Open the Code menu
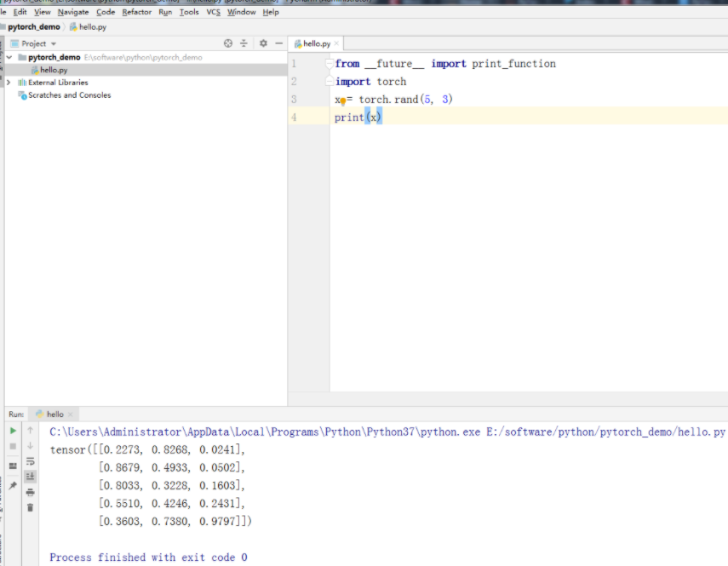 click(x=106, y=12)
